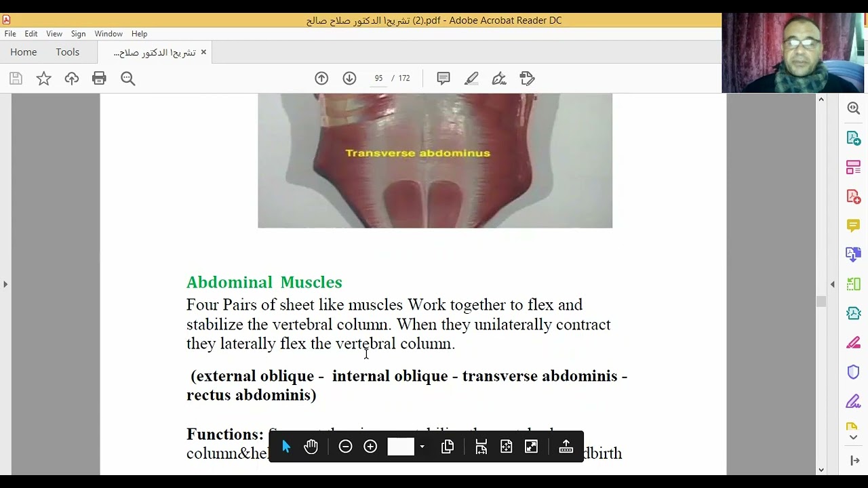Screen dimensions: 868x488
Task: Close the open PDF document tab
Action: (203, 52)
